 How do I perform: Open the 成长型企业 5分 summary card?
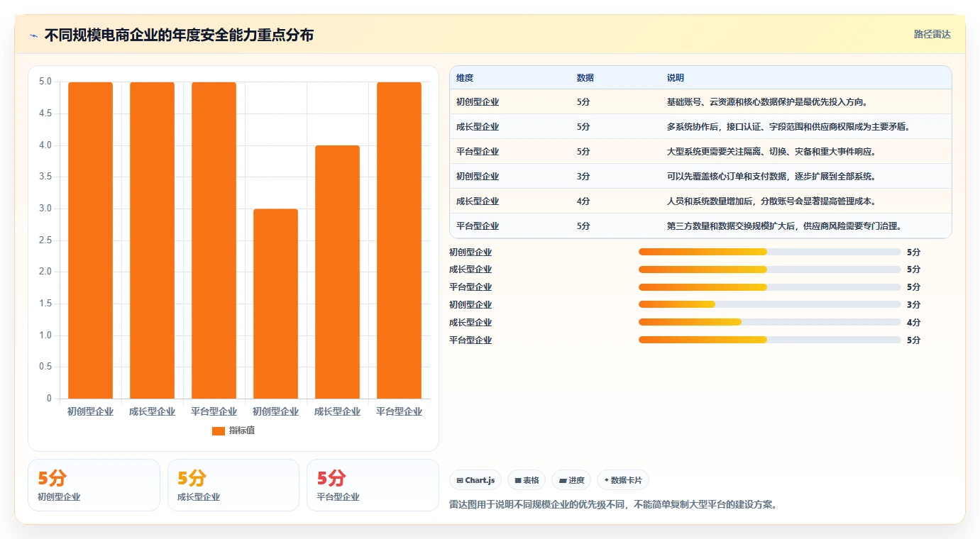[x=233, y=485]
